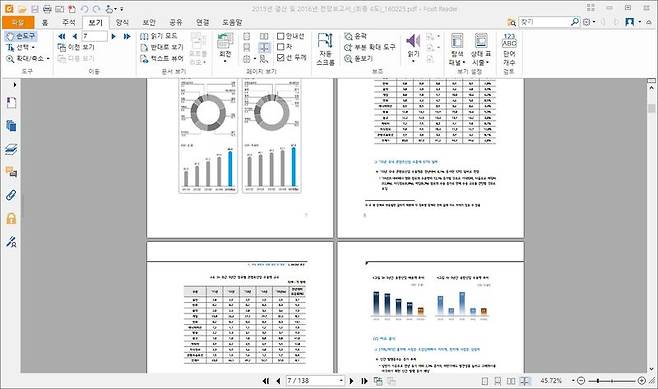Viewport: 658px width, 389px height.
Task: Open the Protect (보안) ribbon tab
Action: click(149, 22)
